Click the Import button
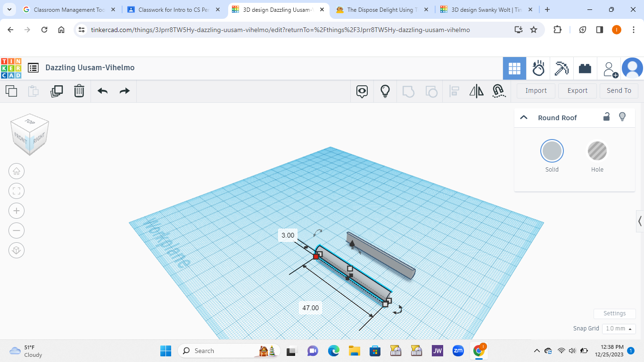This screenshot has height=362, width=644. [536, 90]
